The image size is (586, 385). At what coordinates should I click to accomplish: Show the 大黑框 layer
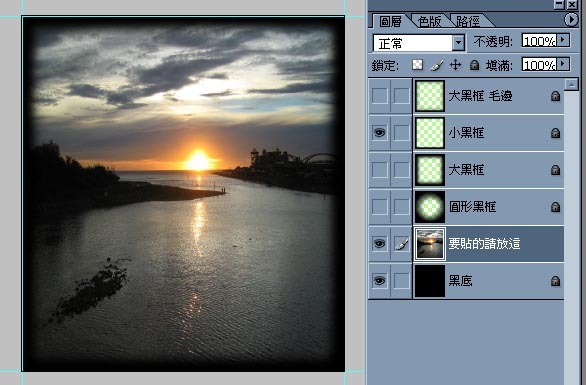click(x=380, y=170)
